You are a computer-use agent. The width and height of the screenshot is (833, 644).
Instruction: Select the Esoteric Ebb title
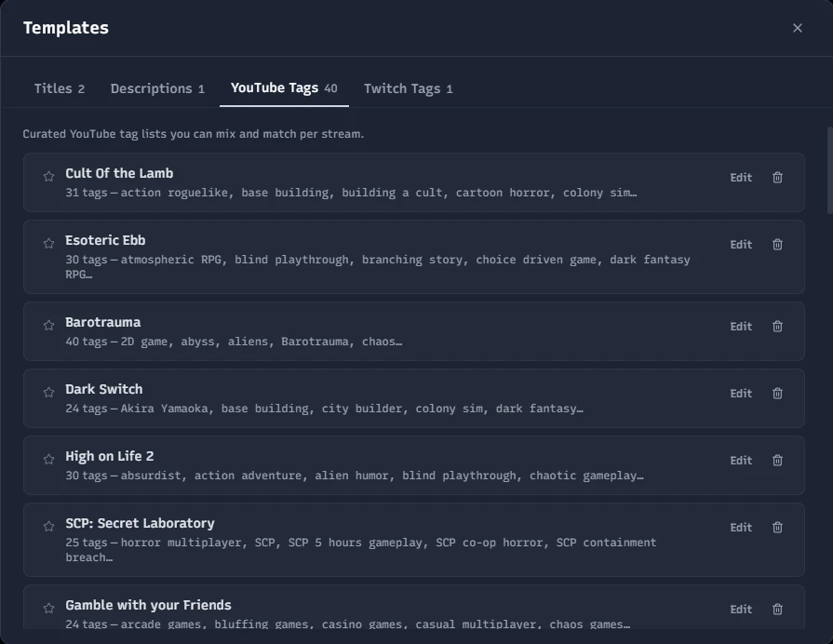(105, 240)
